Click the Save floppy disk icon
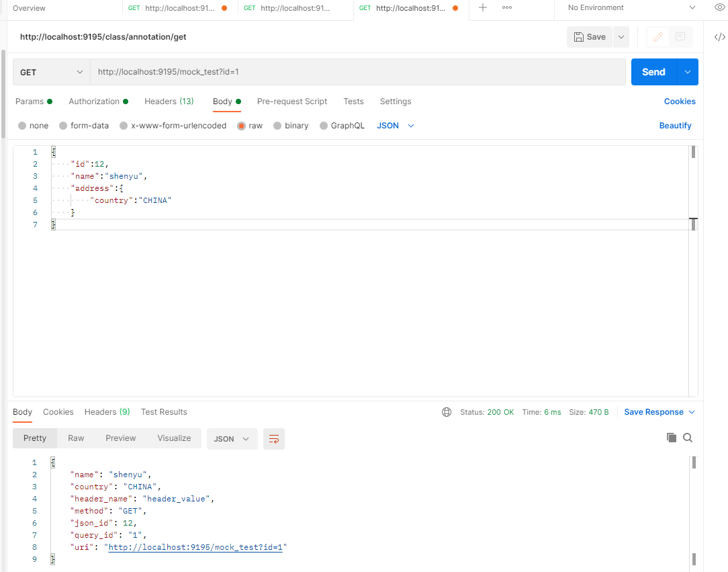 point(578,37)
